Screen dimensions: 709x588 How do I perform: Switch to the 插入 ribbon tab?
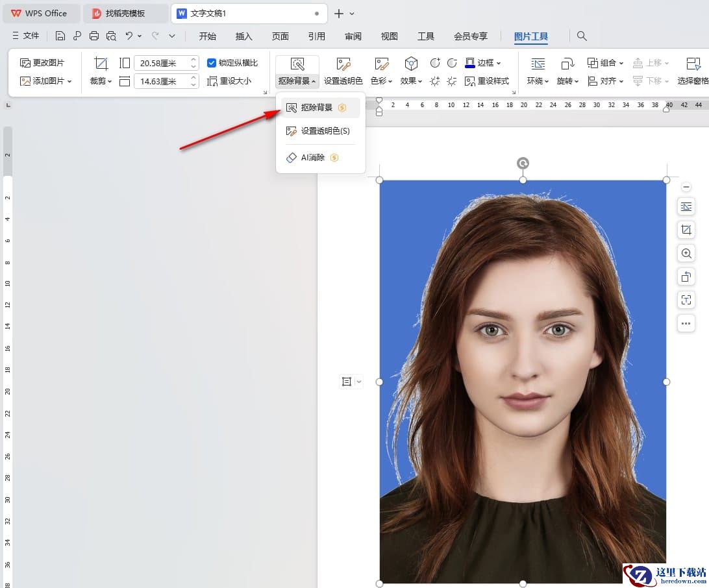click(x=243, y=36)
